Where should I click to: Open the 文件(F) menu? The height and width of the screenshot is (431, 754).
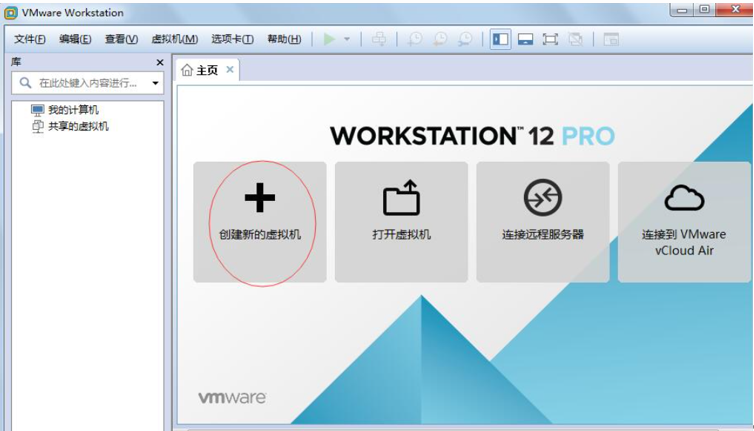[x=30, y=39]
